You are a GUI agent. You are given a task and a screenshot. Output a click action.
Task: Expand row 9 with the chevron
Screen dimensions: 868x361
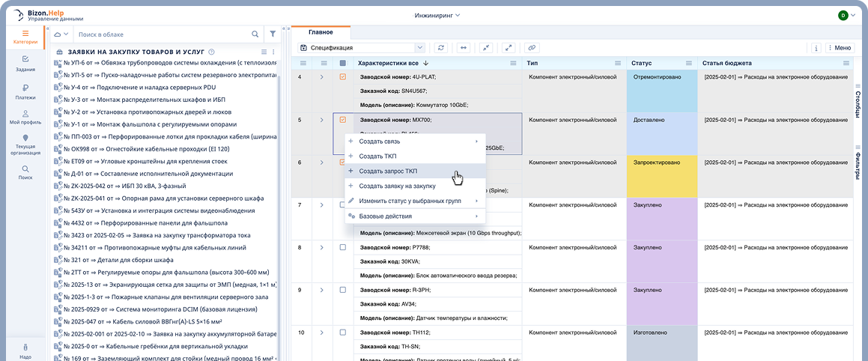(x=321, y=290)
